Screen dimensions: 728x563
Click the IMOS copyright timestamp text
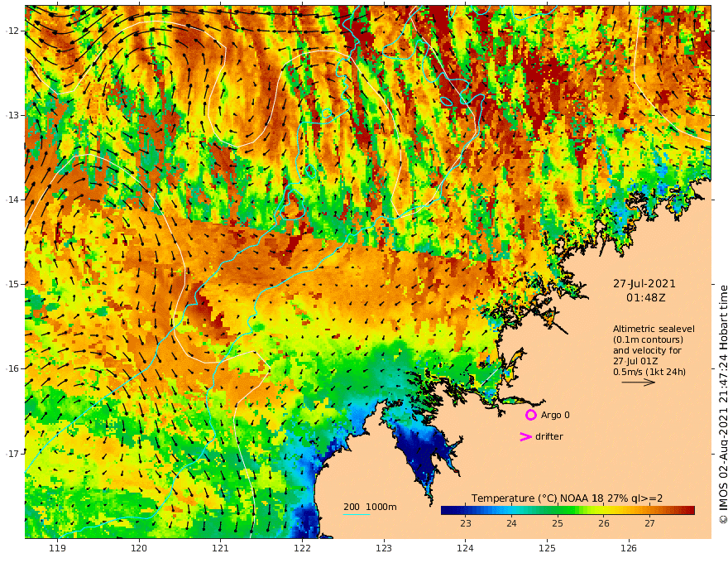click(x=722, y=404)
